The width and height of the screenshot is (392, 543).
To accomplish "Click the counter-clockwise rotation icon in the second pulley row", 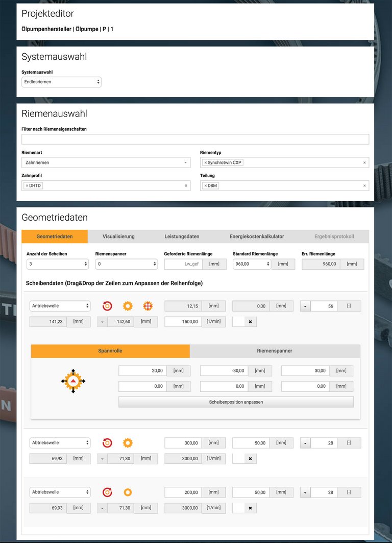I will (x=107, y=443).
